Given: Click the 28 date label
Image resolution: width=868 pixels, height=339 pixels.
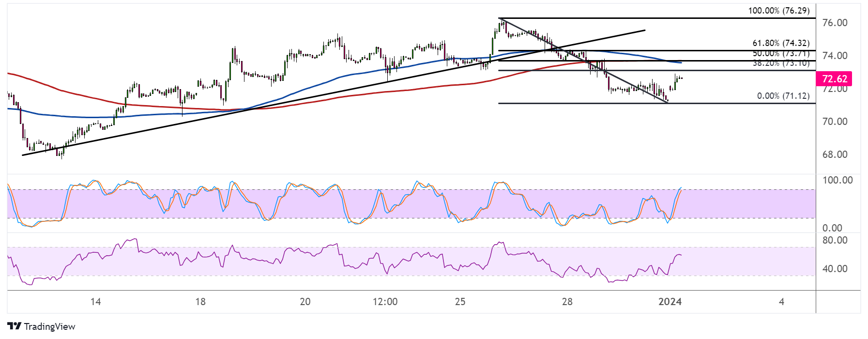Looking at the screenshot, I should pyautogui.click(x=567, y=302).
